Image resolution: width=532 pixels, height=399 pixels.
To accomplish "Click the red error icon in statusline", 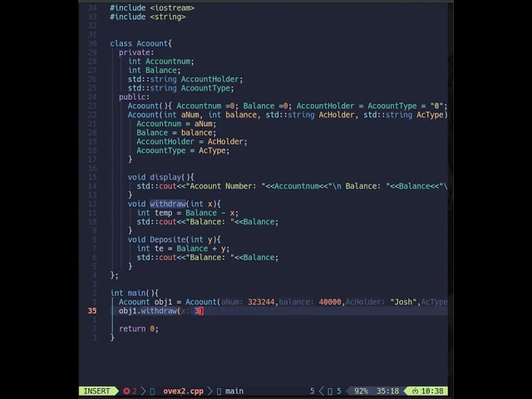I will pyautogui.click(x=126, y=391).
